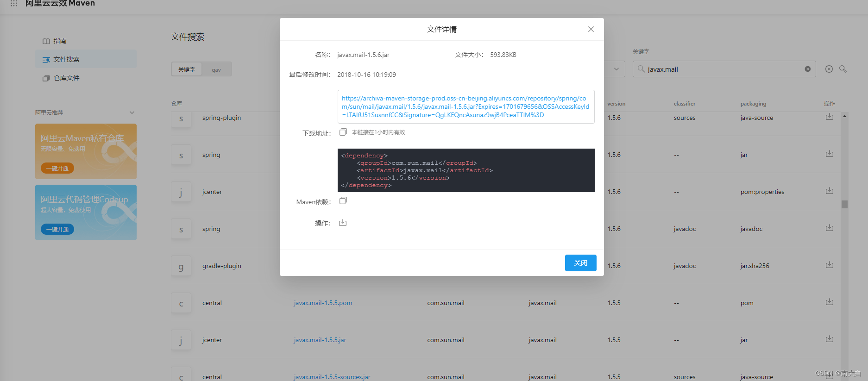Click the jcenter repository name with pom:properties
The image size is (868, 381).
coord(212,192)
